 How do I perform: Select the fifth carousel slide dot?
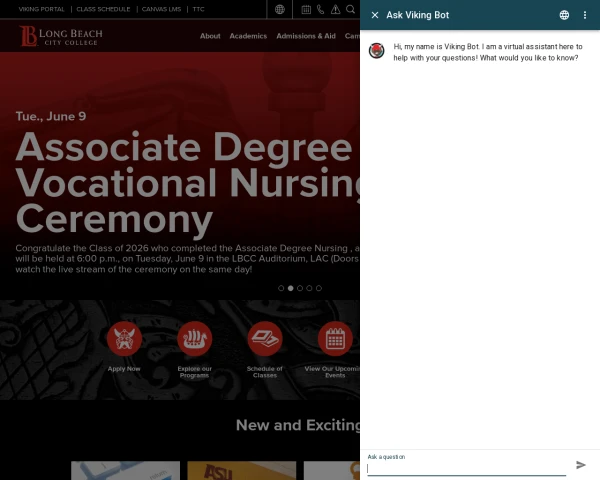(319, 288)
